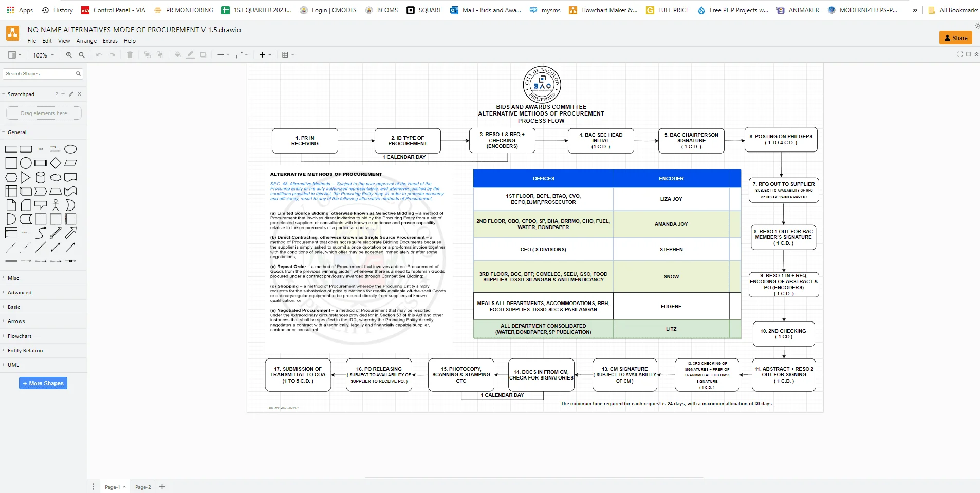Collapse the toolbar with up-chevron
Viewport: 980px width, 493px height.
click(x=976, y=54)
